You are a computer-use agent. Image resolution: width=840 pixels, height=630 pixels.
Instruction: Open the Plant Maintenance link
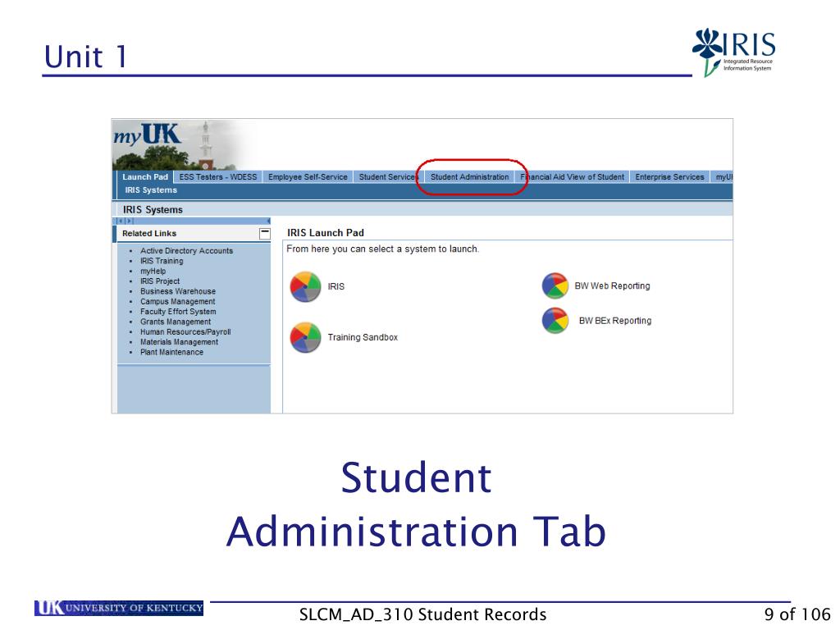[x=172, y=352]
